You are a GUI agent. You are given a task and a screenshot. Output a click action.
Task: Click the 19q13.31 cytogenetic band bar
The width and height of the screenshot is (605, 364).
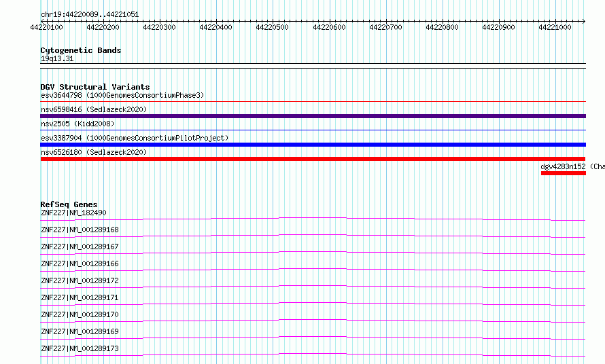(313, 66)
